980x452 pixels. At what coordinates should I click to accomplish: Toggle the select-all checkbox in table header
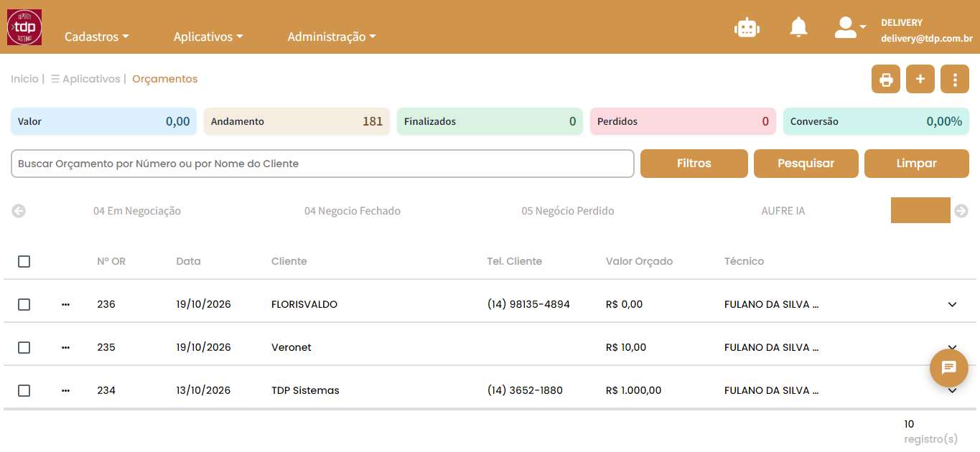[x=24, y=261]
